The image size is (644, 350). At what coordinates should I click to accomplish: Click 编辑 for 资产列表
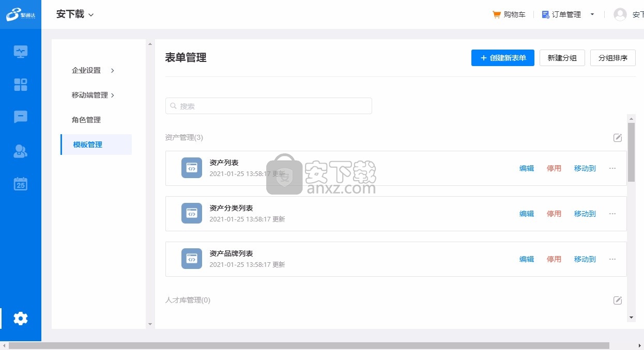527,168
